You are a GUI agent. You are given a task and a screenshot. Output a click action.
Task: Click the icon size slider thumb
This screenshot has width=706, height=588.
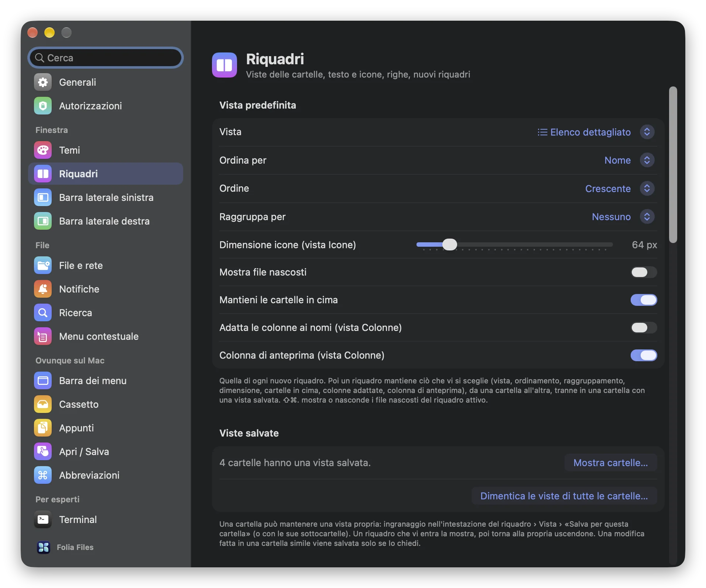click(x=449, y=245)
